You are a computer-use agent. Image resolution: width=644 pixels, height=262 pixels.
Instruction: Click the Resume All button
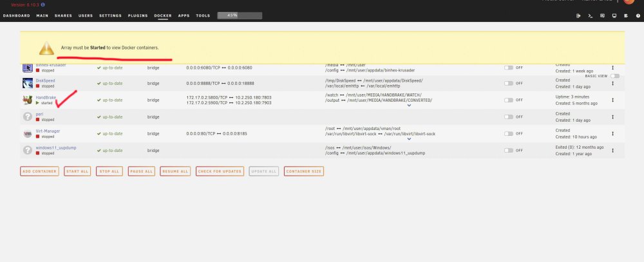coord(175,171)
